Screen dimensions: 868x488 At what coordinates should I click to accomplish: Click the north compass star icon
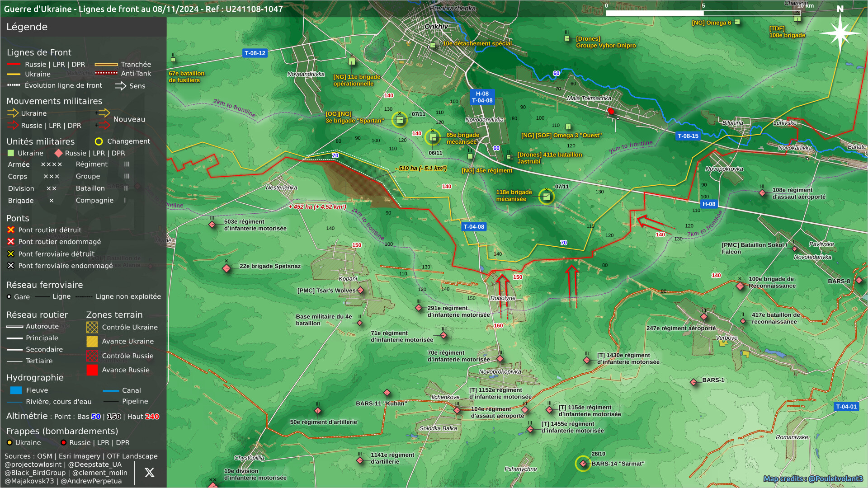(x=840, y=33)
